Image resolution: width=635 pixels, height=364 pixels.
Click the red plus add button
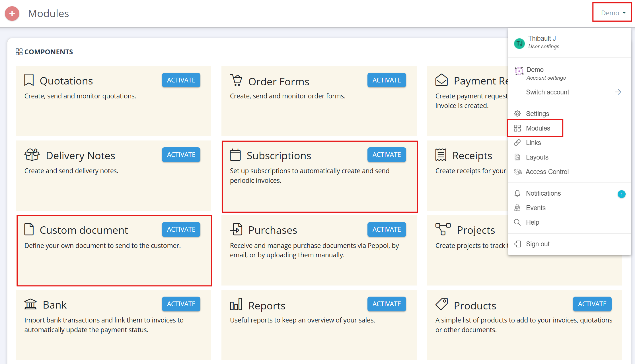click(12, 13)
